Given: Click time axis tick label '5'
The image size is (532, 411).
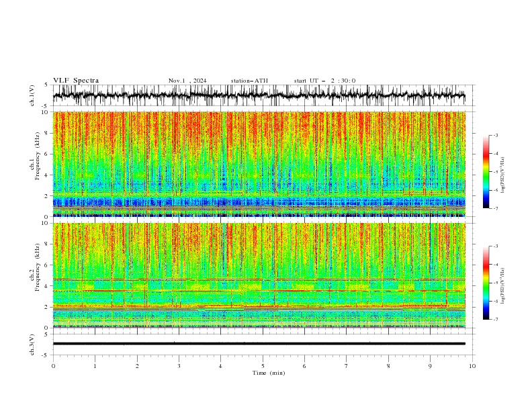Looking at the screenshot, I should click(x=263, y=366).
